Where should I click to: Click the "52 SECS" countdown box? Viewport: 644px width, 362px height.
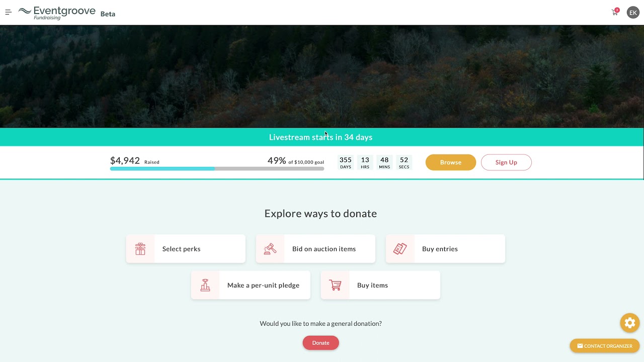coord(404,162)
